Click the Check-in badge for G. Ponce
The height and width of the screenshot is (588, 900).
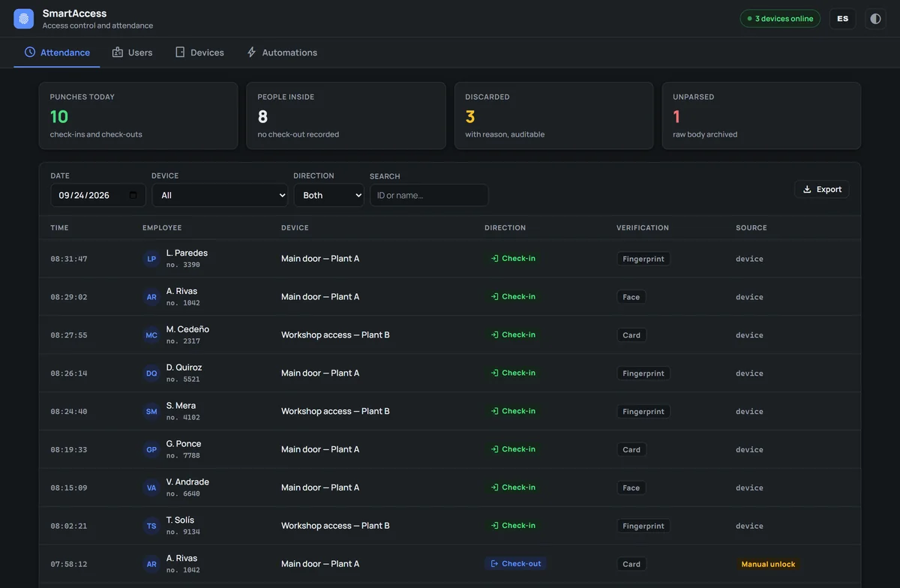pyautogui.click(x=513, y=449)
